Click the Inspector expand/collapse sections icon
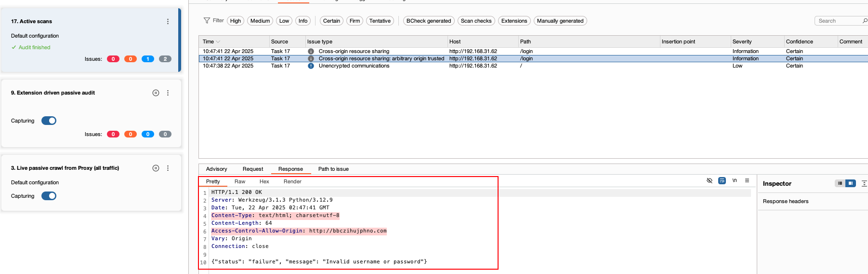This screenshot has height=274, width=868. pos(865,183)
